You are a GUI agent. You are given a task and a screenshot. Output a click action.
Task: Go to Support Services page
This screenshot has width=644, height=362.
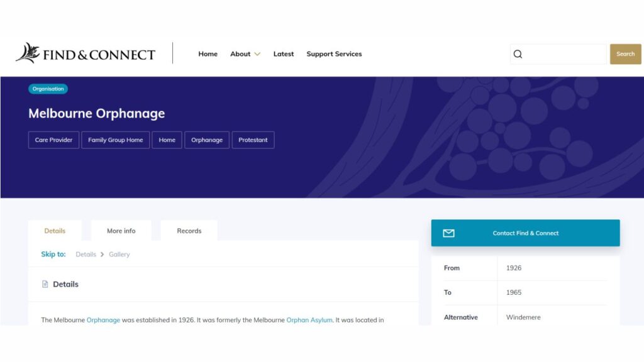tap(334, 54)
